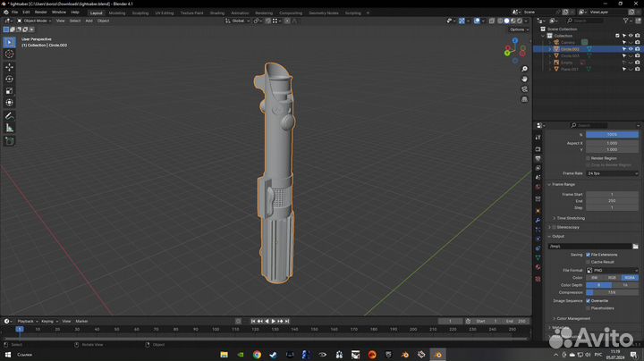Switch to the Shading workspace tab
644x361 pixels.
216,13
